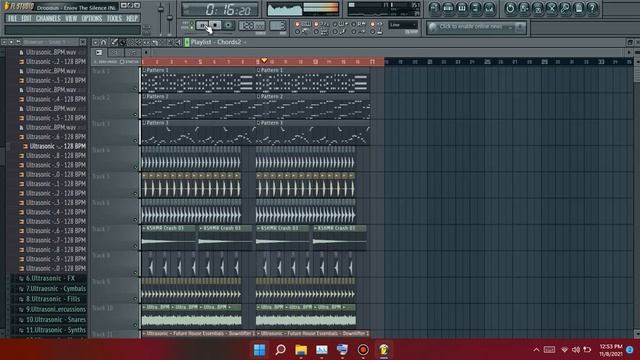The image size is (640, 360).
Task: Open the Windows Start button
Action: tap(260, 350)
